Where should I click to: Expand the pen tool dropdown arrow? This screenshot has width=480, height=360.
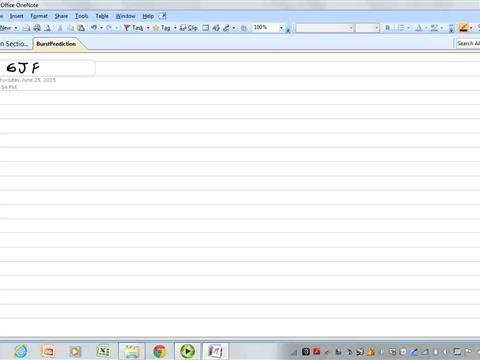click(x=234, y=28)
